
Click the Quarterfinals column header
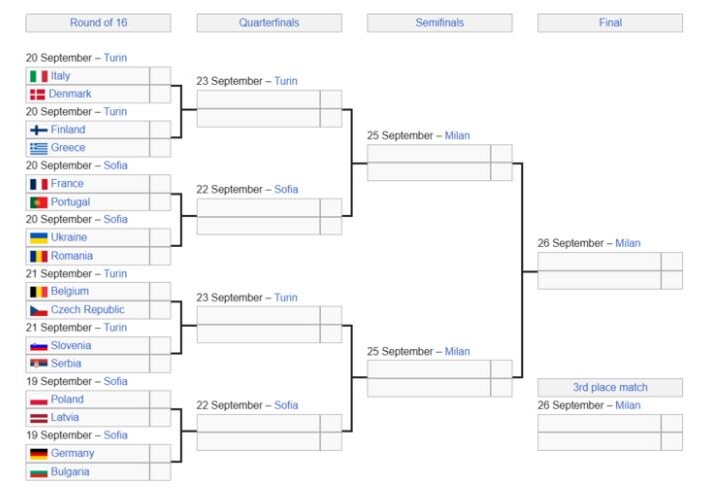click(269, 23)
